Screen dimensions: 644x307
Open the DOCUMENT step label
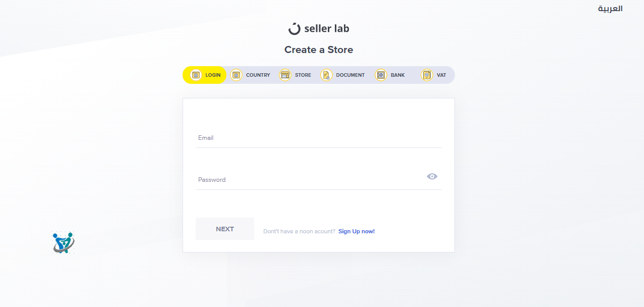pyautogui.click(x=350, y=75)
